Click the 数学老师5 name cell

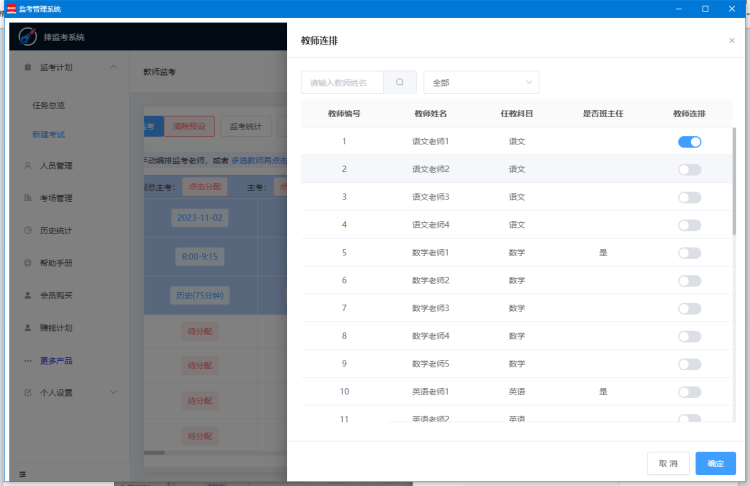coord(430,364)
